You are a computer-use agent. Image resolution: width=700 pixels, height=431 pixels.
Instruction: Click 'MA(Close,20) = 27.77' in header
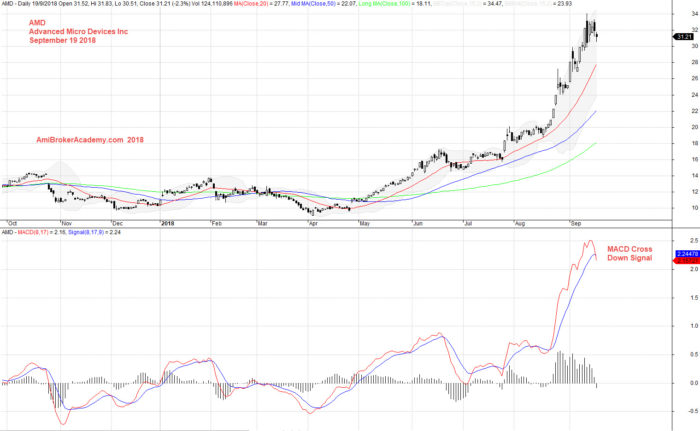tap(259, 4)
